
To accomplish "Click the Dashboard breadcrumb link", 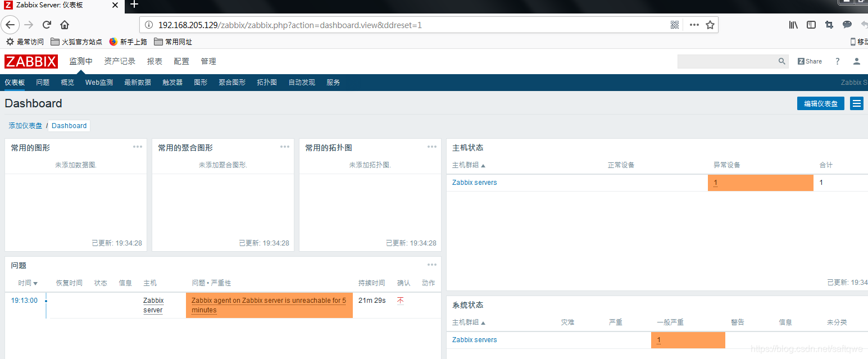I will coord(69,126).
